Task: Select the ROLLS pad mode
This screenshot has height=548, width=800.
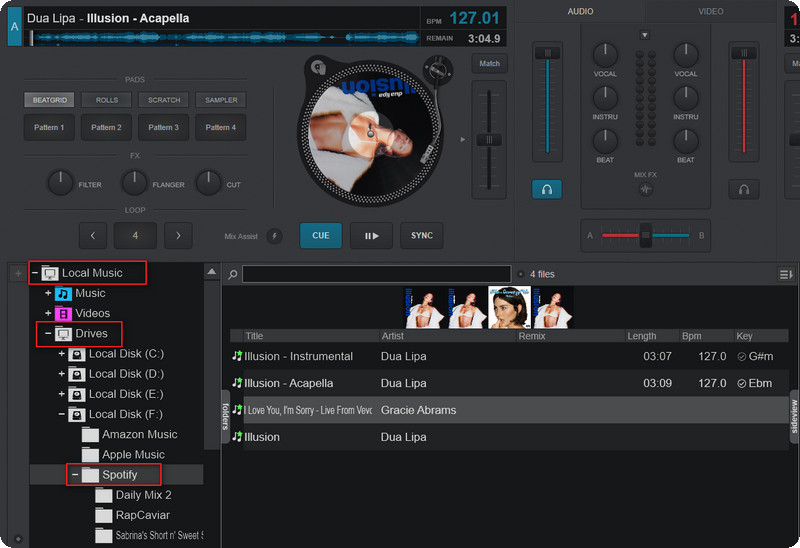Action: click(107, 100)
